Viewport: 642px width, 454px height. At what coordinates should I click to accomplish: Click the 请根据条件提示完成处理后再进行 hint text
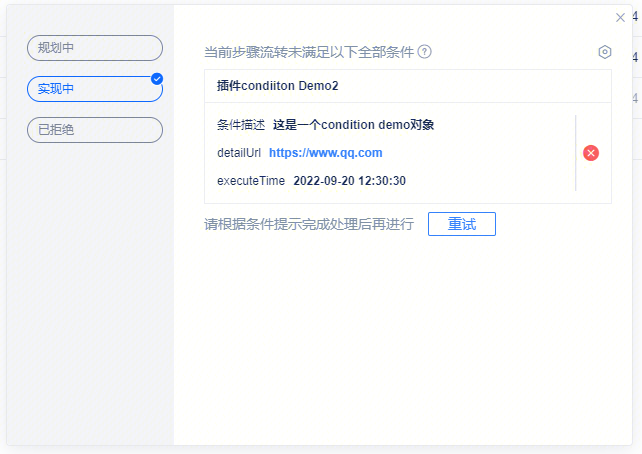tap(308, 224)
